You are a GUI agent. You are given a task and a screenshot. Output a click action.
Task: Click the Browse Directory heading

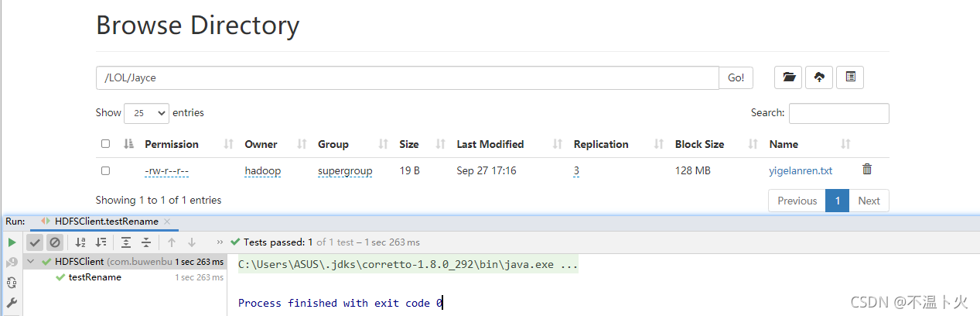point(197,26)
